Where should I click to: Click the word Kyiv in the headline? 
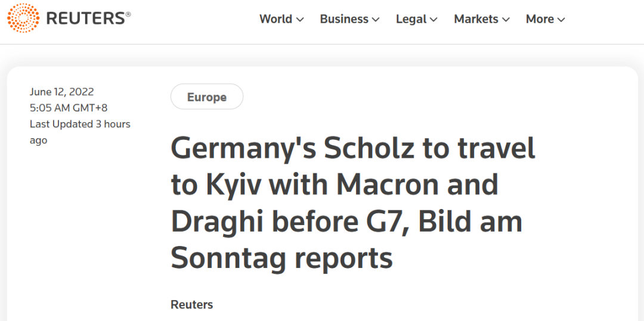point(234,185)
